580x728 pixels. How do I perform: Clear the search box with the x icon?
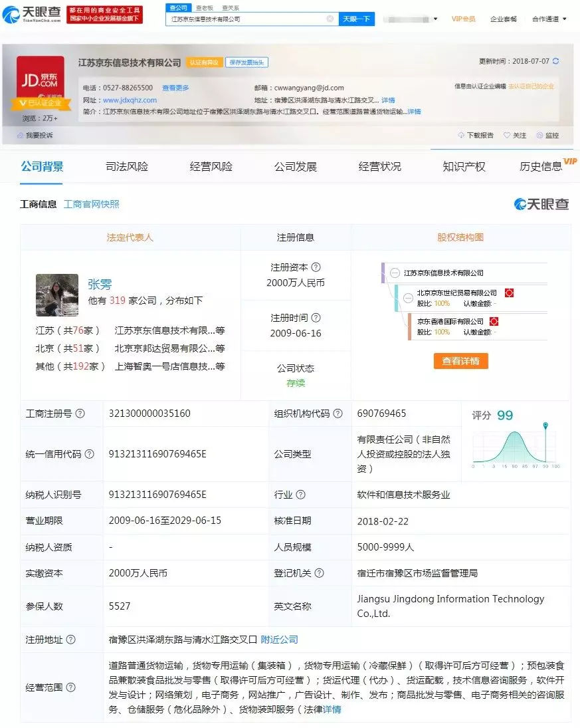click(x=330, y=19)
